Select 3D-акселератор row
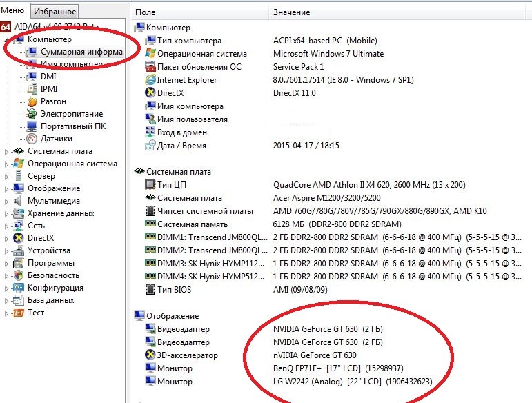 (x=331, y=355)
